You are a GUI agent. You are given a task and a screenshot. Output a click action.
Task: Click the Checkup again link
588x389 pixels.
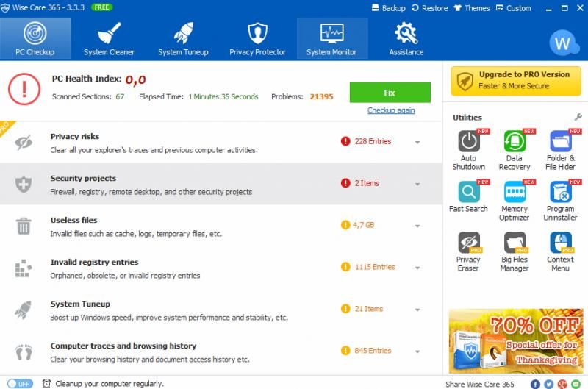[391, 110]
